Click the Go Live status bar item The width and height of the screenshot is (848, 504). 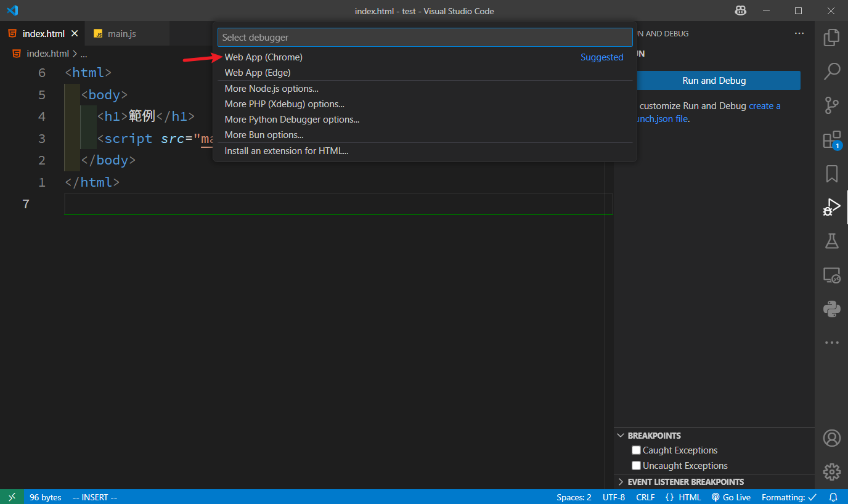point(731,497)
